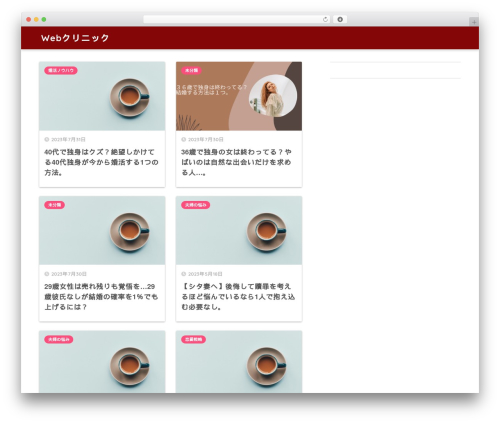Viewport: 500px width, 423px height.
Task: Focus the browser address bar
Action: tap(237, 19)
